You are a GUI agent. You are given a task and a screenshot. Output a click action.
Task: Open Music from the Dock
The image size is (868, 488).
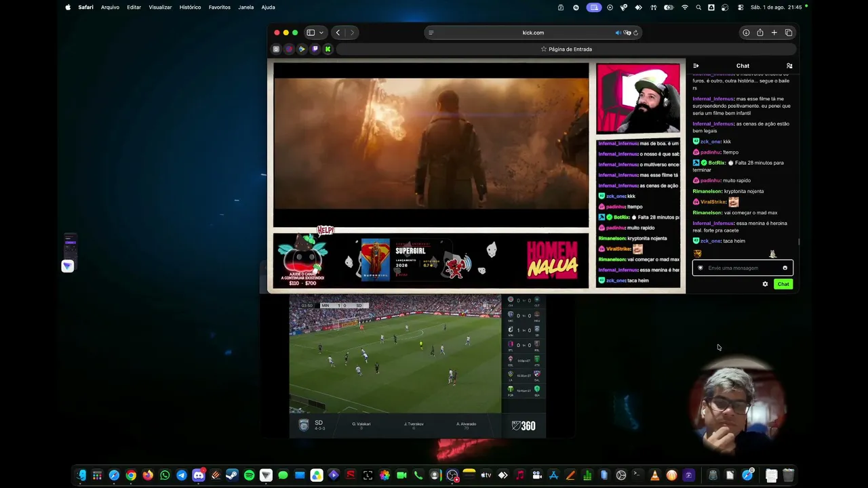pyautogui.click(x=520, y=475)
